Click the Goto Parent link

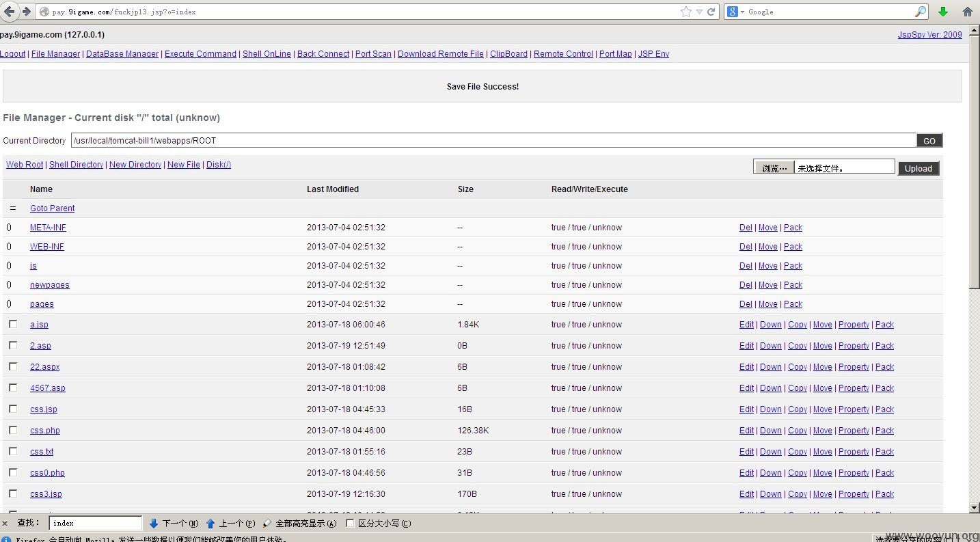pos(52,208)
